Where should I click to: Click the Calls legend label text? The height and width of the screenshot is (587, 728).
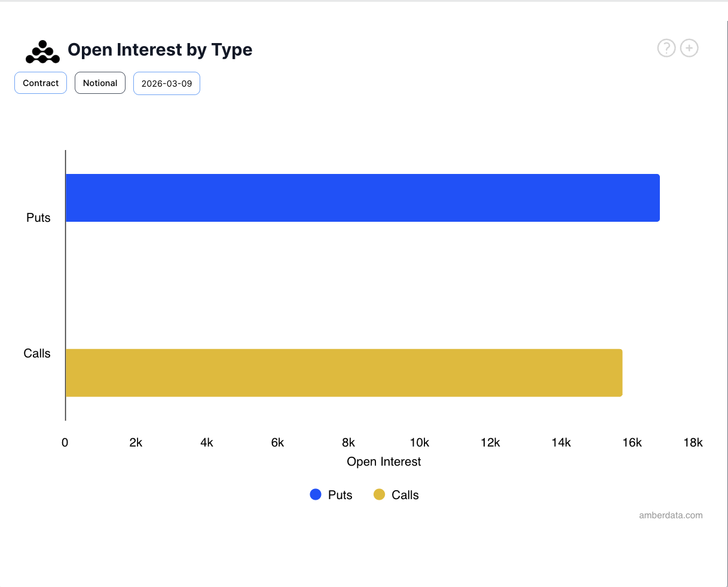tap(405, 495)
